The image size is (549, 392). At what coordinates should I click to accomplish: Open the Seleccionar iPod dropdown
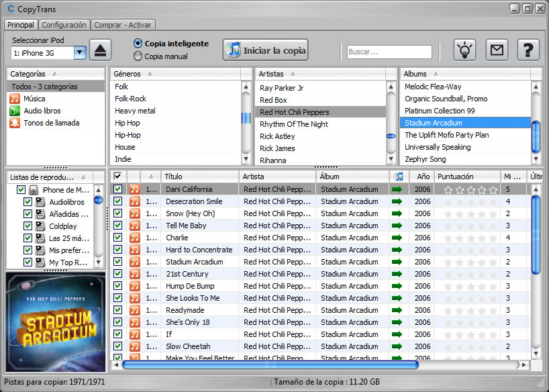[x=80, y=53]
